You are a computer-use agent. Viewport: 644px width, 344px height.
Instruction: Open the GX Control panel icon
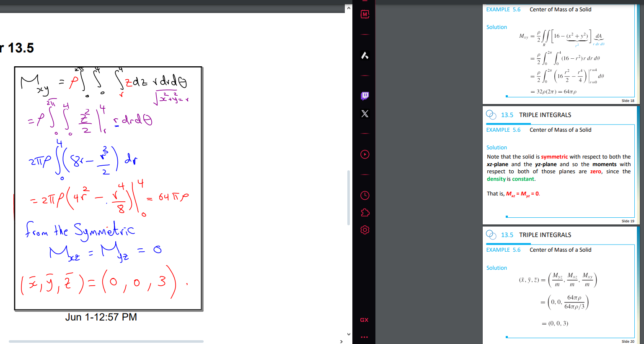coord(365,14)
